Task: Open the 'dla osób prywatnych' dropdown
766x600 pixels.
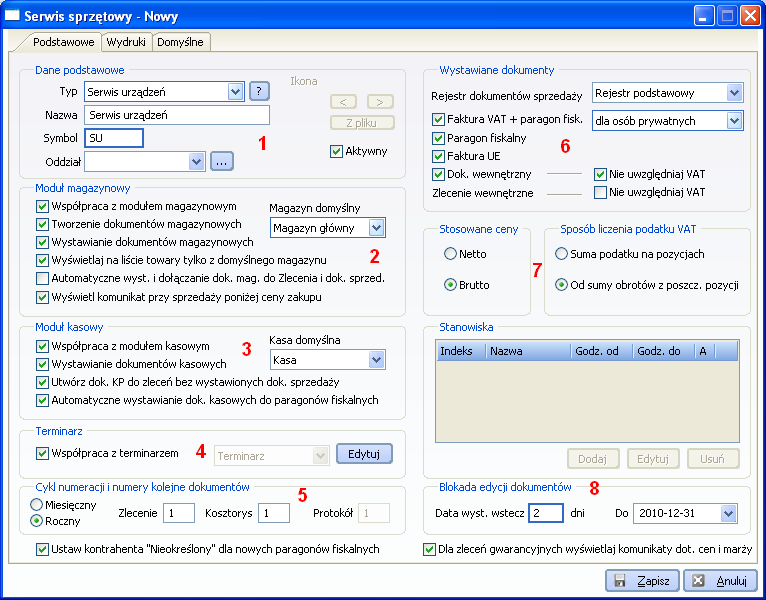Action: [734, 121]
